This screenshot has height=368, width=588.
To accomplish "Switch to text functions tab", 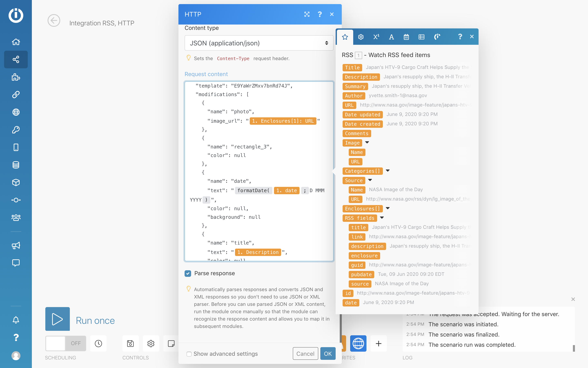I will tap(391, 37).
